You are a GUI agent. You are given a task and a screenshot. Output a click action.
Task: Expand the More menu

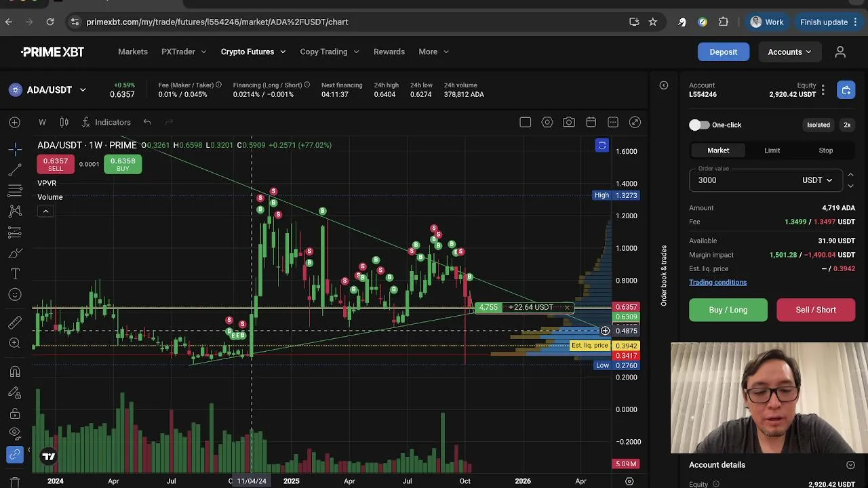coord(433,52)
